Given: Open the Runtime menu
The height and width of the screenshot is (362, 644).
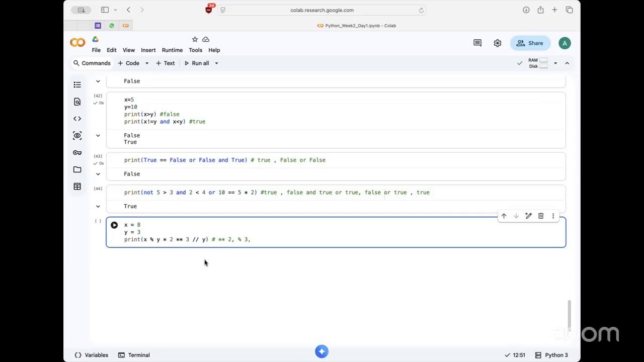Looking at the screenshot, I should tap(172, 50).
